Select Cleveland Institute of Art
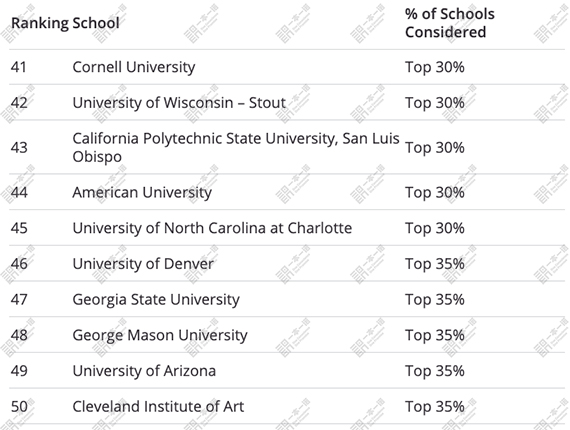Screen dimensions: 570x430 [158, 407]
